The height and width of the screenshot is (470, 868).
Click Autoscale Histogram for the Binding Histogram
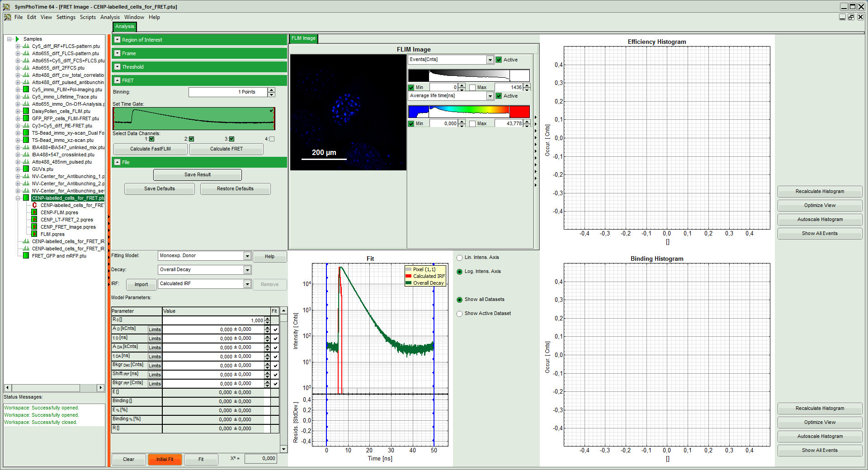820,437
